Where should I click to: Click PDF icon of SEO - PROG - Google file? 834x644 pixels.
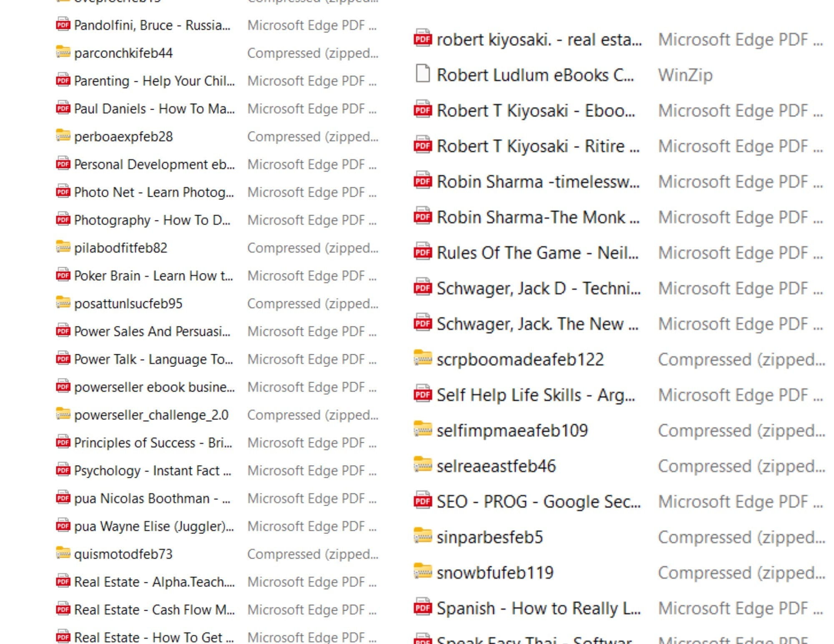coord(422,501)
